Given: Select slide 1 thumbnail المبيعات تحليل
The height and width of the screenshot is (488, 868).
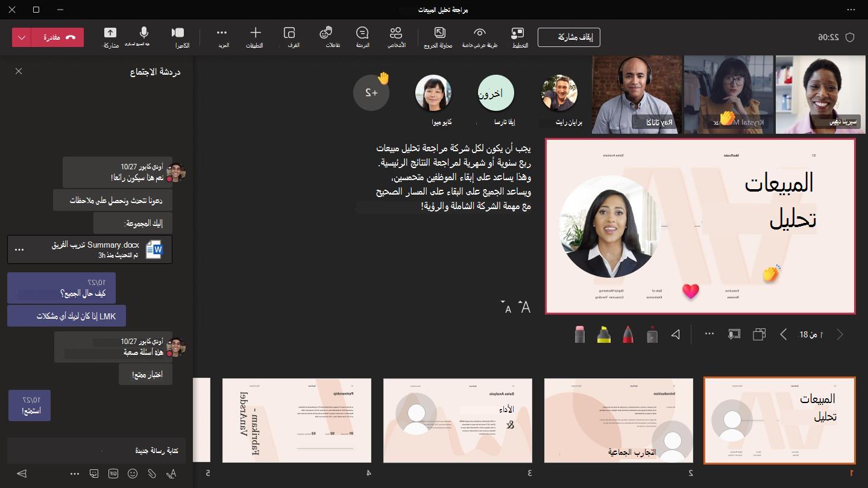Looking at the screenshot, I should tap(779, 421).
